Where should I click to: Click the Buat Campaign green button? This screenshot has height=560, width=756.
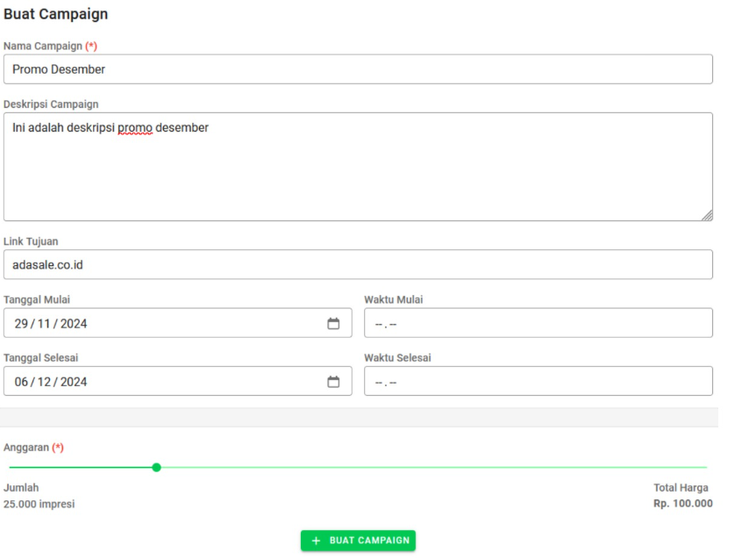[358, 540]
